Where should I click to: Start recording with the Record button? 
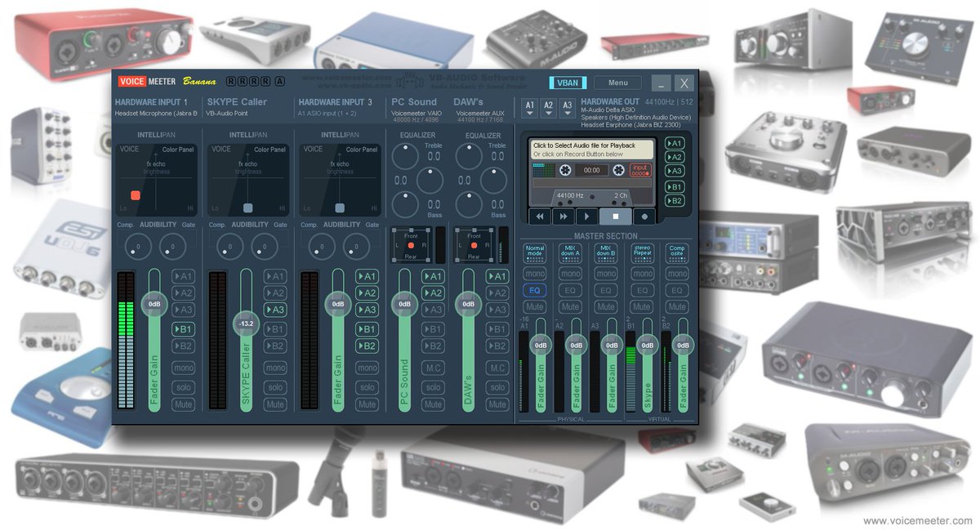[x=644, y=216]
